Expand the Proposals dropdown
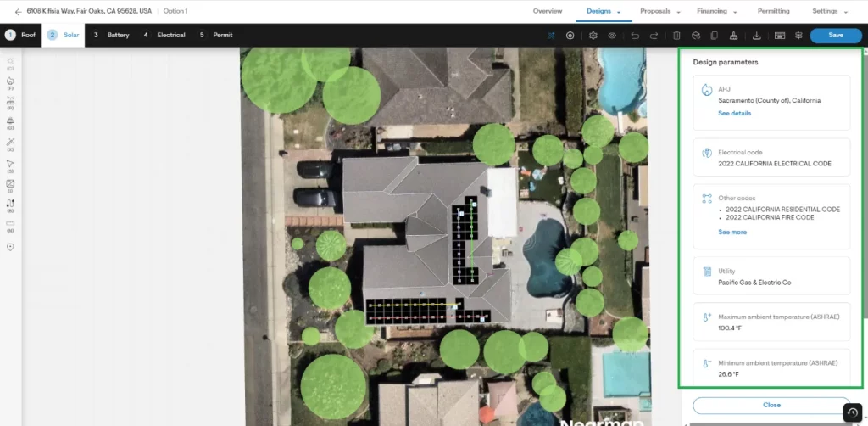The height and width of the screenshot is (426, 868). click(x=659, y=11)
